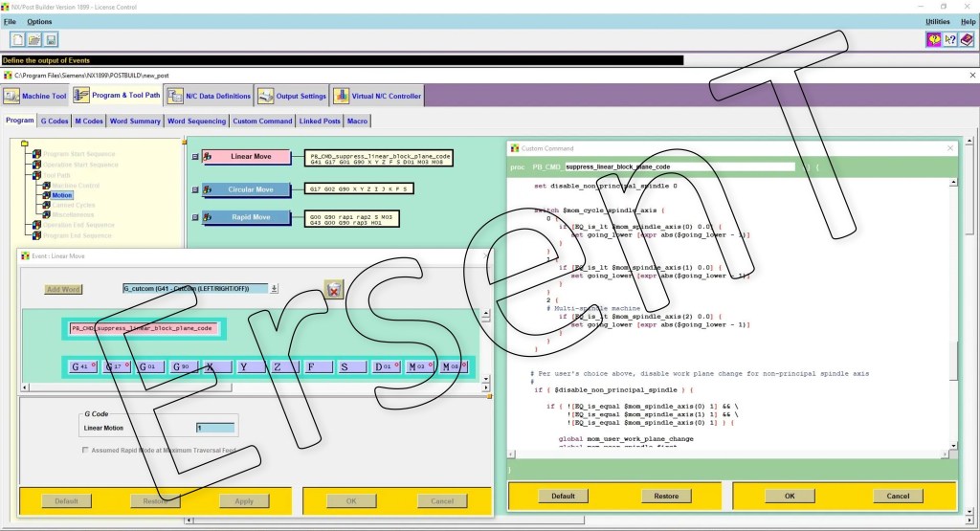Open the Utilities menu
980x531 pixels.
937,21
